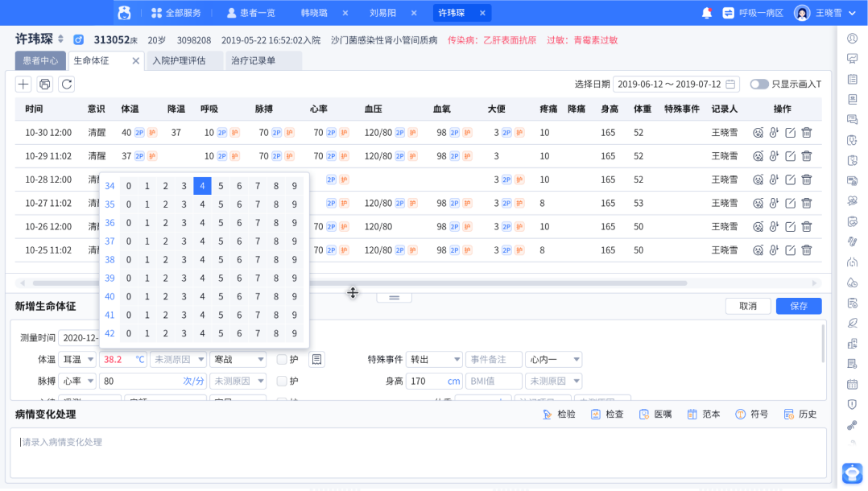Refresh the vital signs list

(x=67, y=84)
